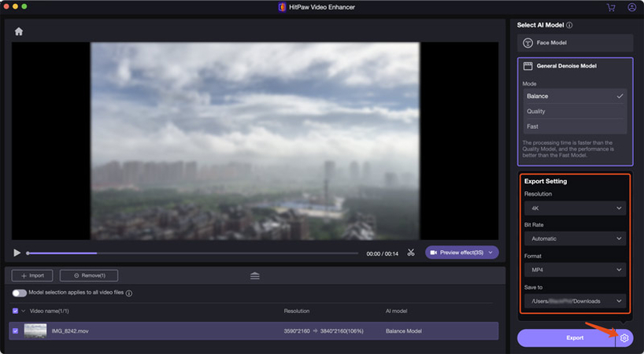Uncheck the IMG_8242.mov checkbox
Viewport: 644px width, 354px height.
[16, 331]
